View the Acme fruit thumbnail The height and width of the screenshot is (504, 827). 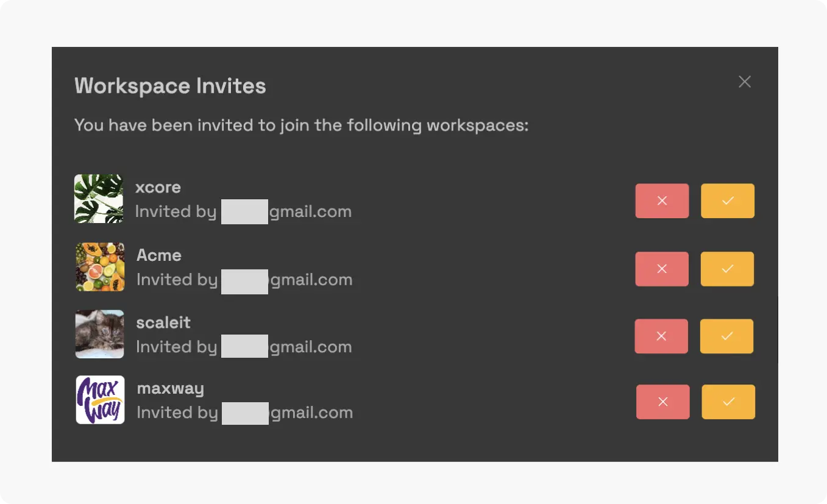click(99, 266)
